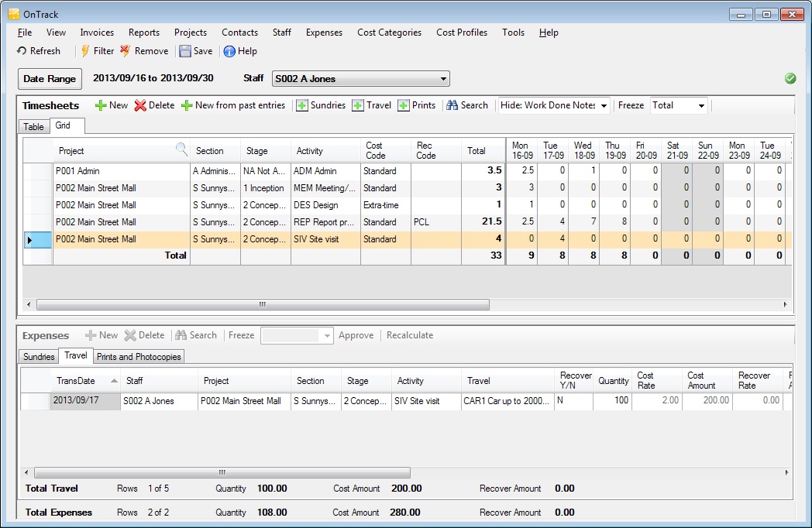Click the Date Range button
This screenshot has width=812, height=528.
pos(50,79)
